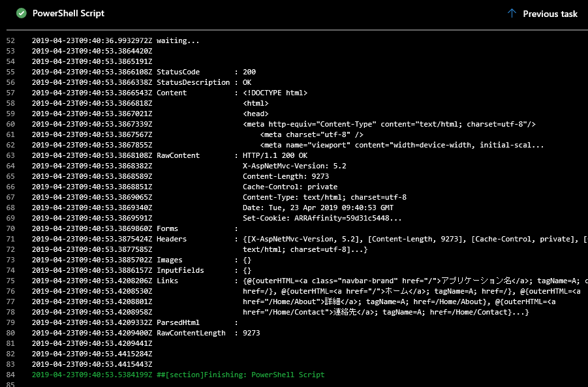Viewport: 588px width, 387px height.
Task: Click the green success checkmark icon
Action: pos(22,14)
